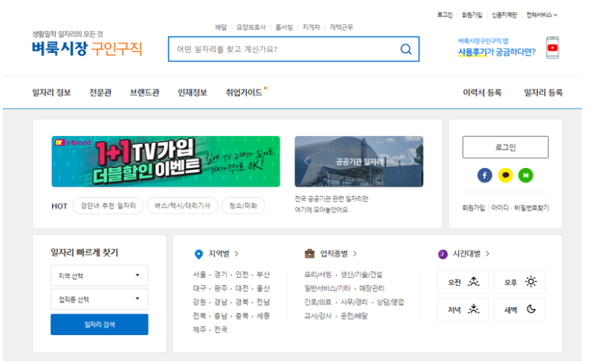Open the 공공기관 일자리 banner image
The height and width of the screenshot is (364, 595).
tap(359, 161)
